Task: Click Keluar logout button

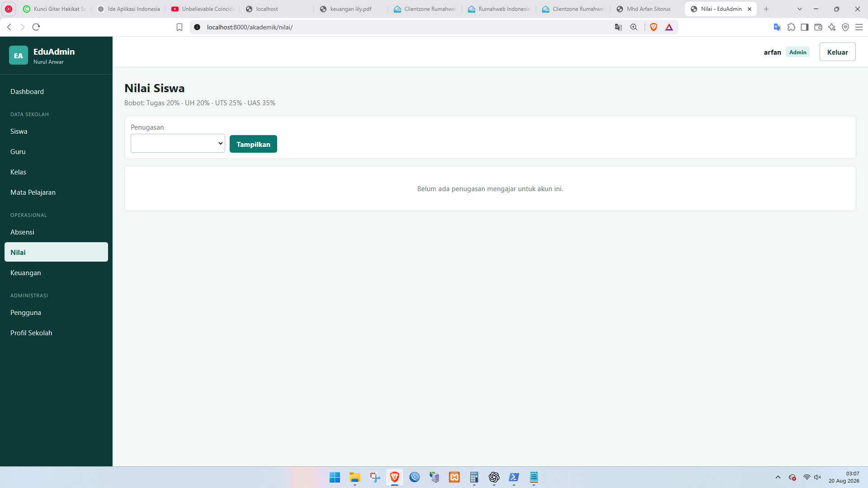Action: [x=837, y=52]
